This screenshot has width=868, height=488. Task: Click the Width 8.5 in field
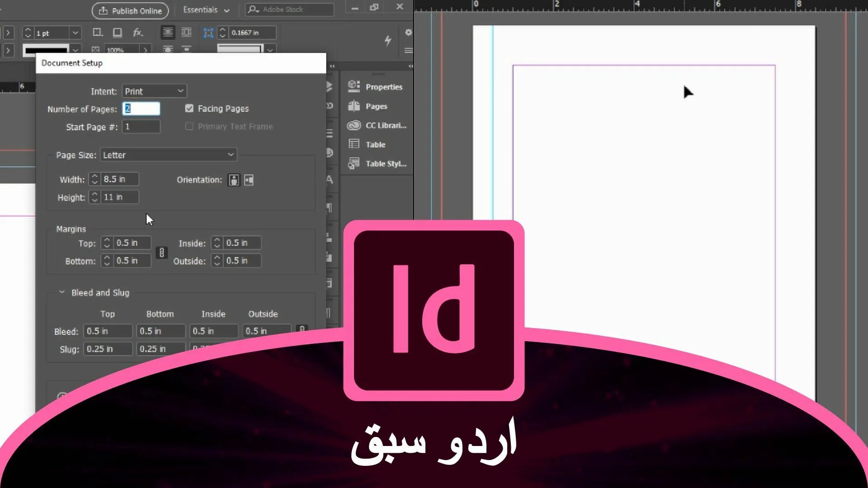120,179
